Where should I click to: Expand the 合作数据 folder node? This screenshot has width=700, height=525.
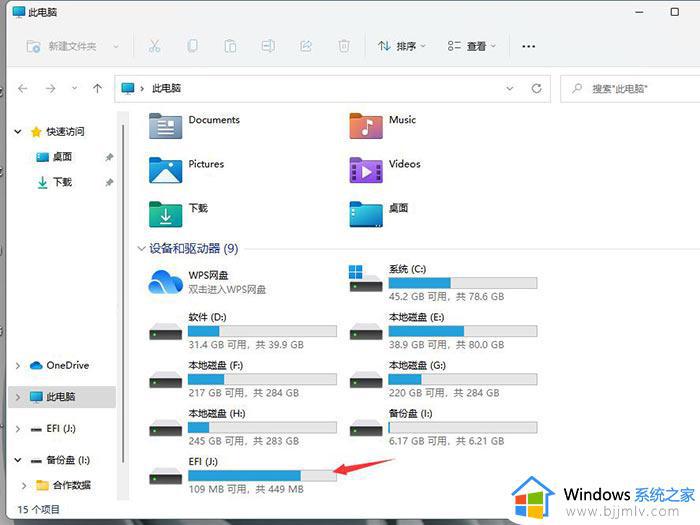(24, 485)
